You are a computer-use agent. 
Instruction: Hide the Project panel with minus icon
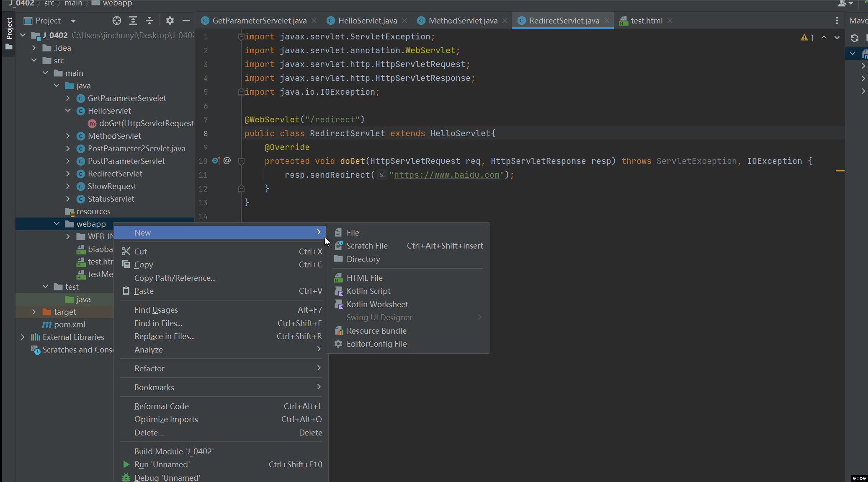[x=186, y=21]
